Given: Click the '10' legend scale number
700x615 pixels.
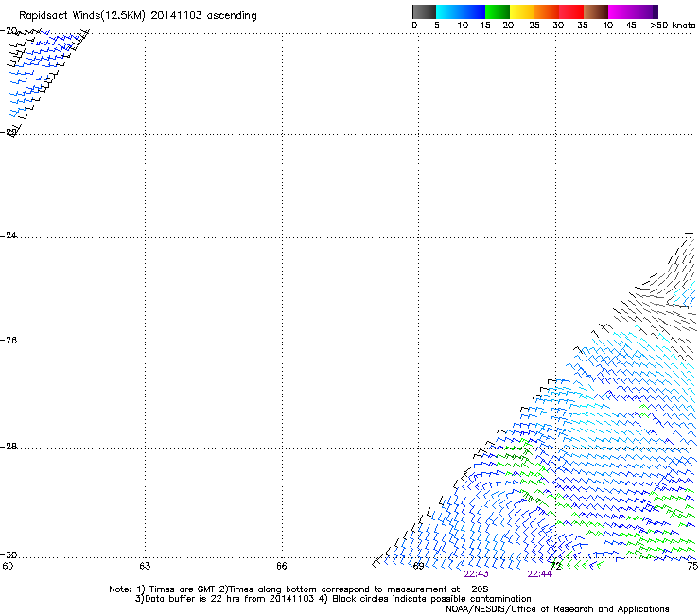Looking at the screenshot, I should click(x=463, y=26).
